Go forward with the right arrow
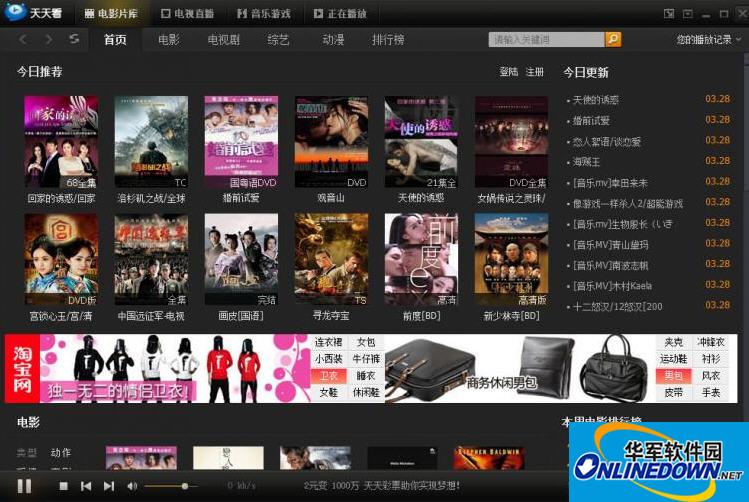This screenshot has height=502, width=749. tap(48, 39)
